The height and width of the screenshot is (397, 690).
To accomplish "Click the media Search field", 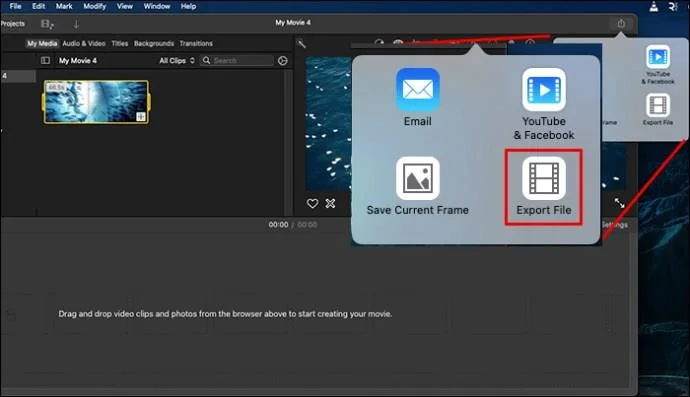I will [237, 60].
